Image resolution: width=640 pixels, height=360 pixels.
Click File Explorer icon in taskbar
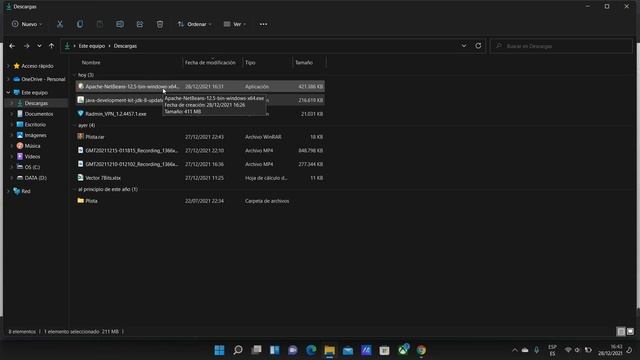point(329,350)
